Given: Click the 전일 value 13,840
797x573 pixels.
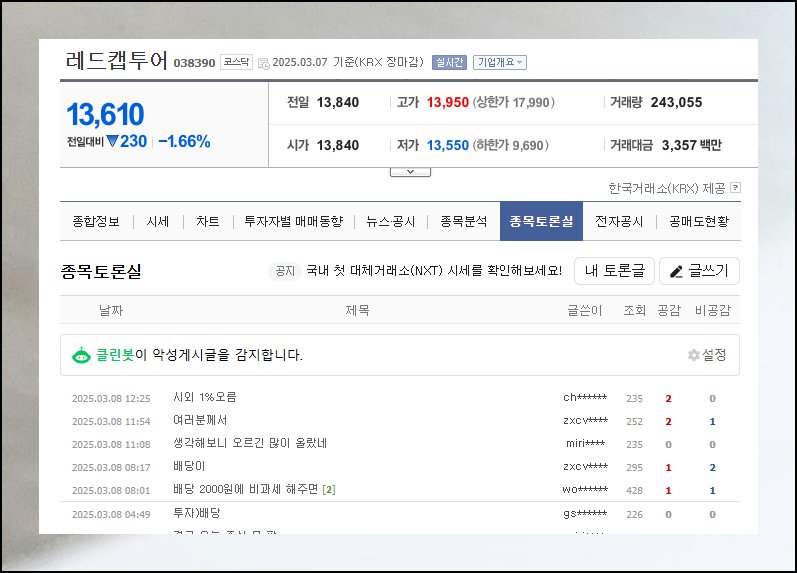Looking at the screenshot, I should click(338, 103).
